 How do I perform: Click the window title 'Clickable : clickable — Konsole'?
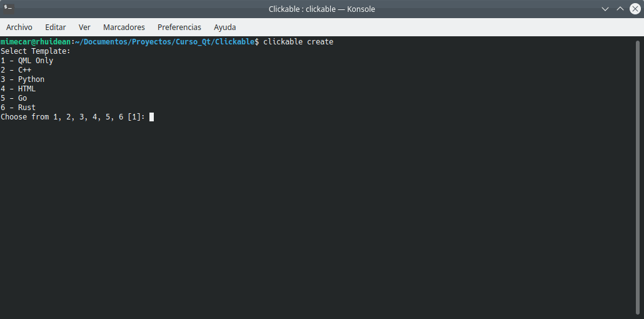click(321, 9)
